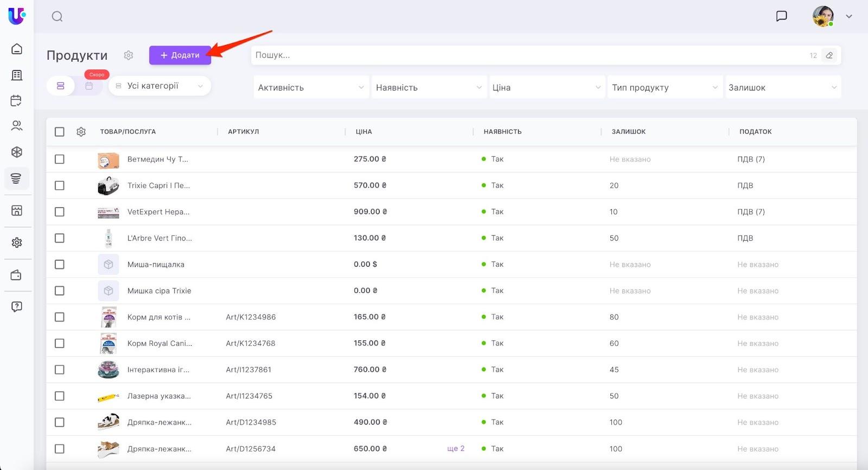The height and width of the screenshot is (470, 868).
Task: Click gear icon next to Продукти title
Action: coord(129,55)
